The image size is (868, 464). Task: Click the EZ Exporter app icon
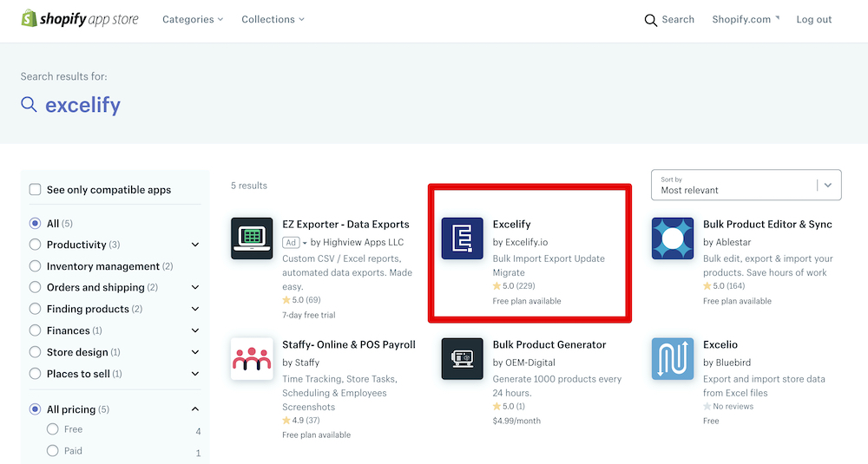pyautogui.click(x=252, y=239)
